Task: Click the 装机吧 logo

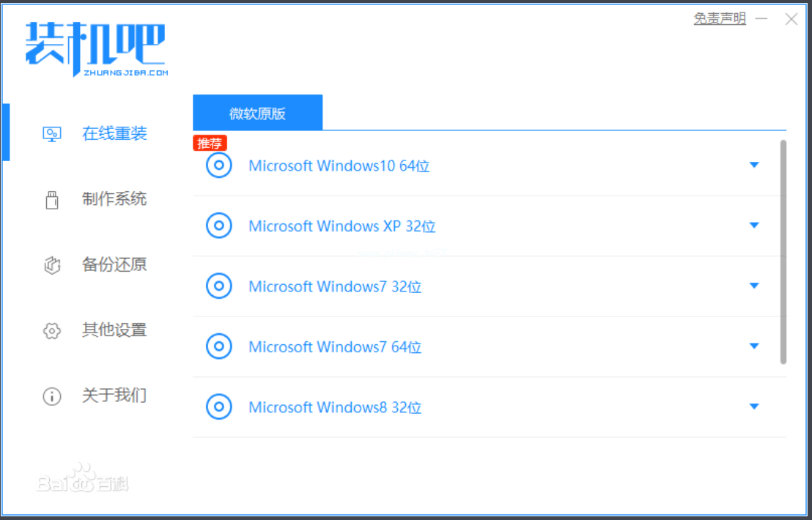Action: coord(96,48)
